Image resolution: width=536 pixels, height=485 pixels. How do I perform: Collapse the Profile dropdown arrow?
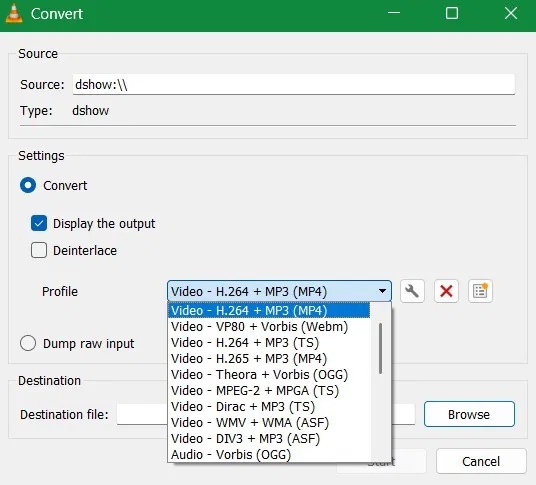coord(382,291)
